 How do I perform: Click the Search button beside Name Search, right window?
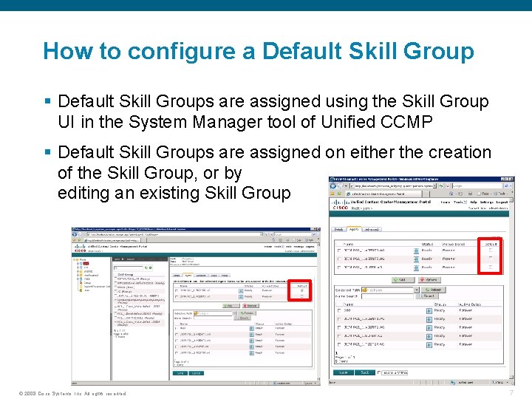(427, 296)
